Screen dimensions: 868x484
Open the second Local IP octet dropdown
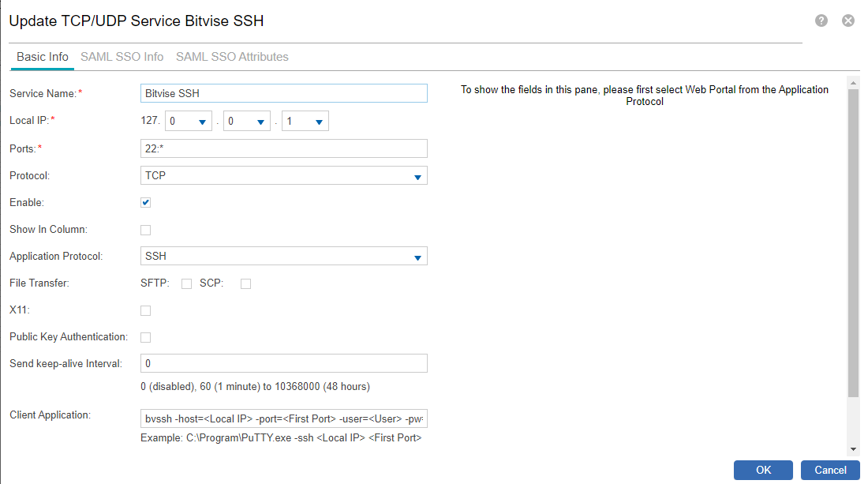pos(189,121)
